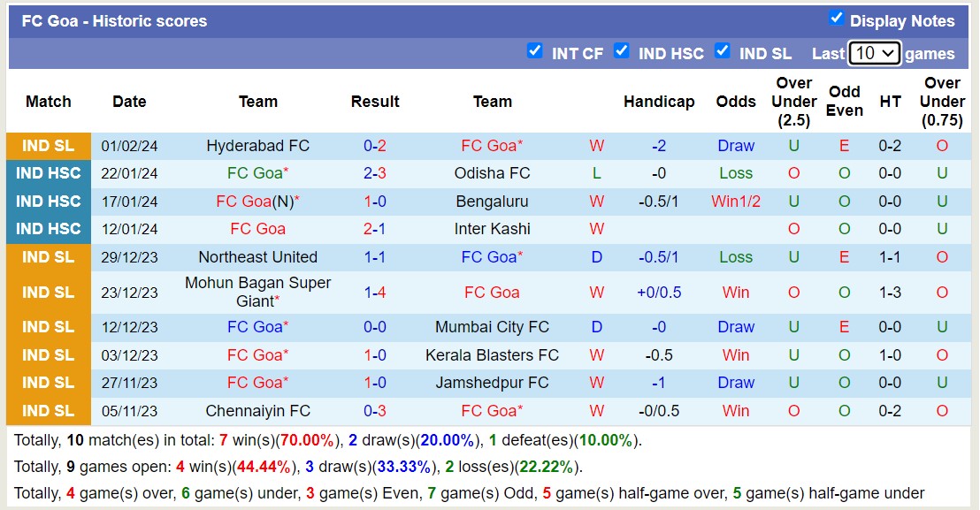Viewport: 980px width, 510px height.
Task: Click the IND SL badge on the Kerala Blasters row
Action: click(x=49, y=355)
